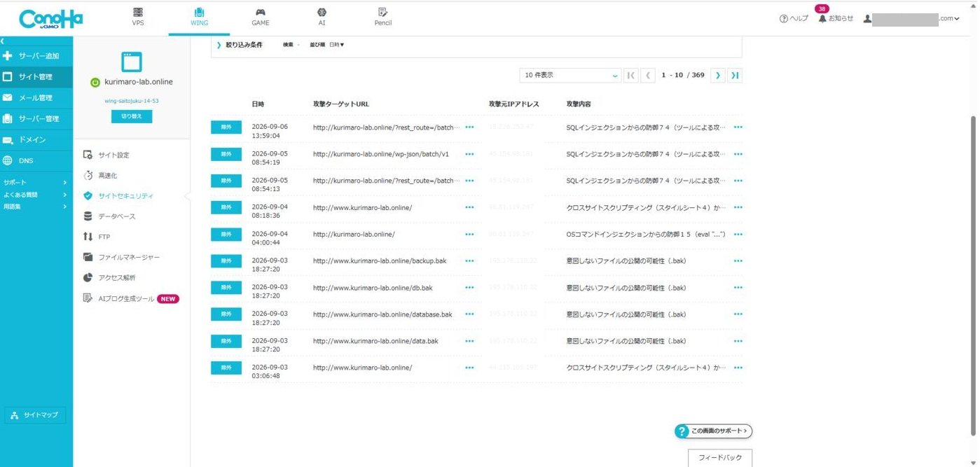Click the 攻撃内容 column header
The height and width of the screenshot is (467, 980).
(x=579, y=104)
